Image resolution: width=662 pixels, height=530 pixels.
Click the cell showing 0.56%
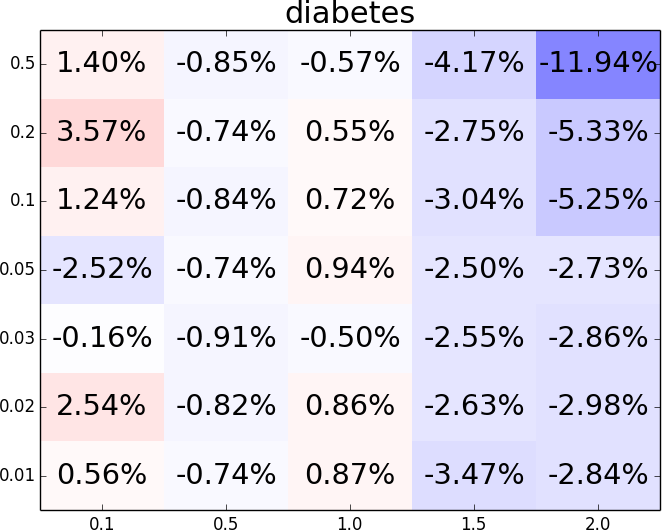pos(101,474)
